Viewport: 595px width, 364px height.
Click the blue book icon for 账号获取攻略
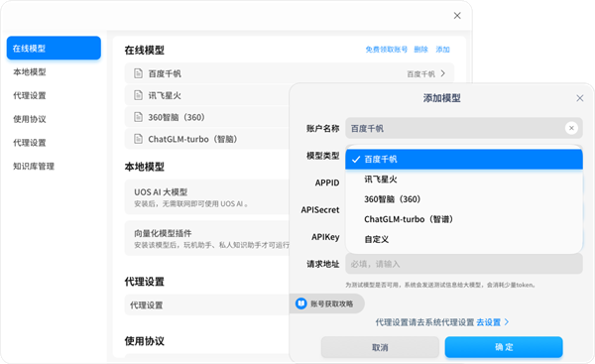coord(300,303)
